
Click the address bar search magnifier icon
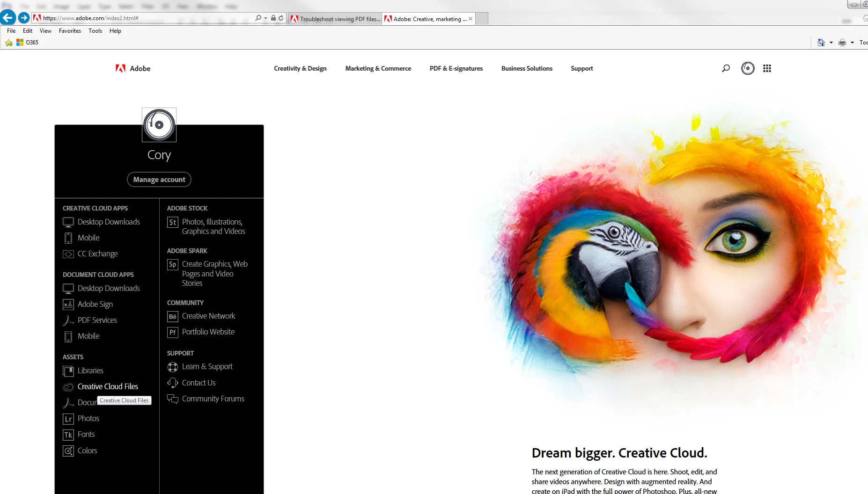coord(258,18)
